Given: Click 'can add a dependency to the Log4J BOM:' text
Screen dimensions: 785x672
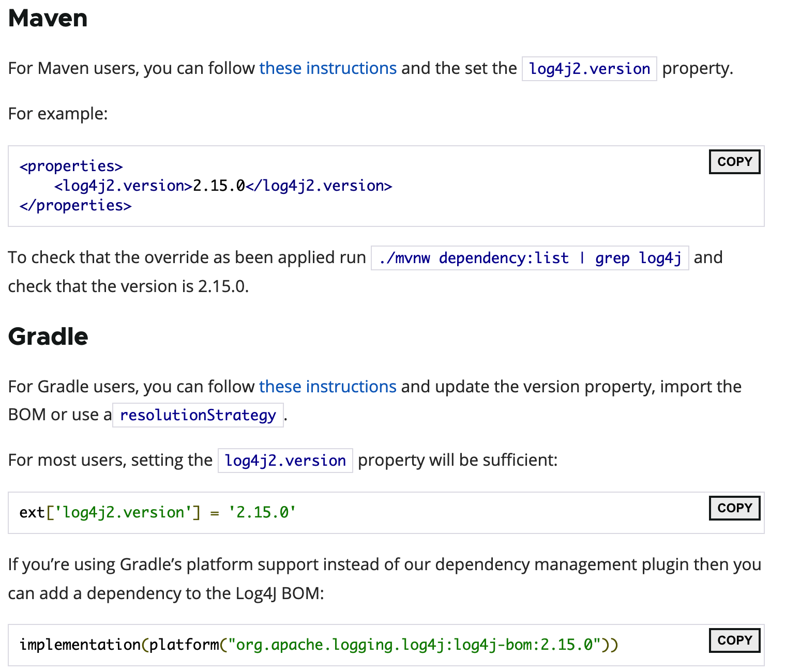Looking at the screenshot, I should pyautogui.click(x=166, y=593).
